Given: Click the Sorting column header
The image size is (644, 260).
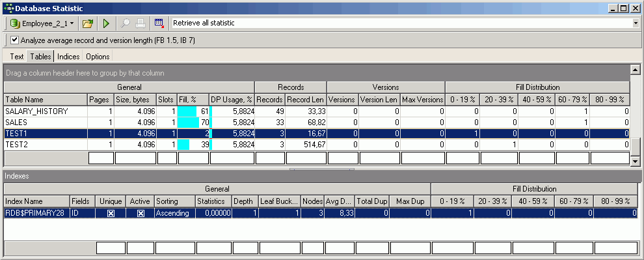Looking at the screenshot, I should coord(175,201).
